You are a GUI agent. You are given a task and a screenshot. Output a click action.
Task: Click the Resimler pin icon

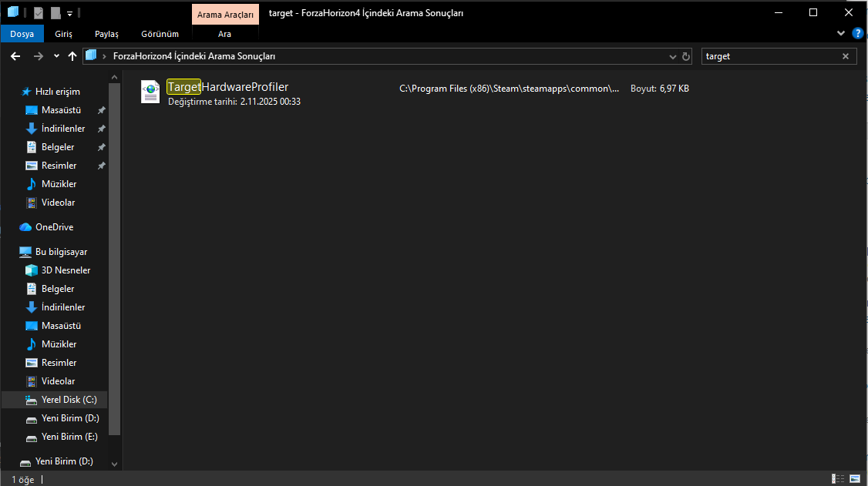(101, 166)
